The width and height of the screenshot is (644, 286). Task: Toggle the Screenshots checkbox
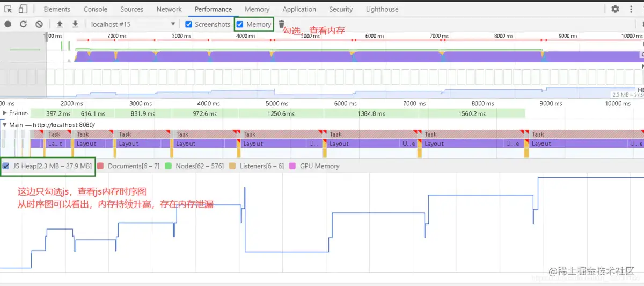click(188, 24)
